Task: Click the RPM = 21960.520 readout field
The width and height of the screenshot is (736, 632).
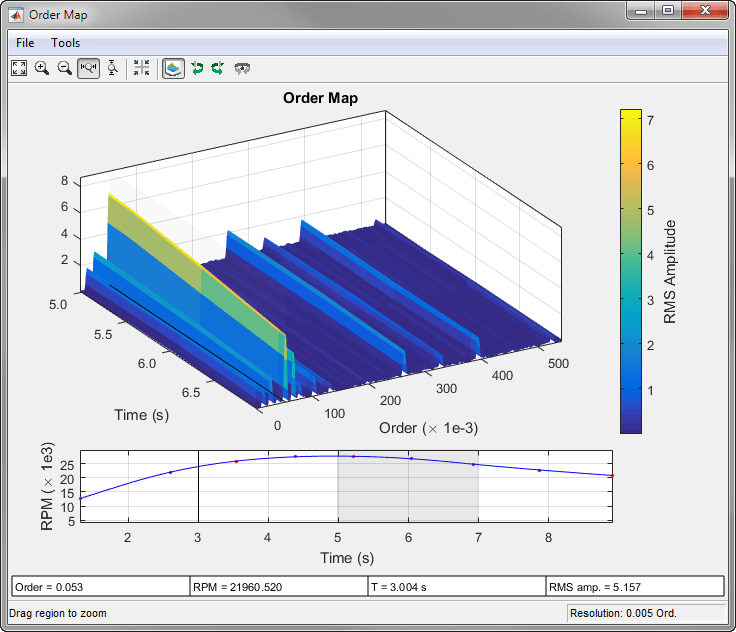Action: [x=279, y=587]
